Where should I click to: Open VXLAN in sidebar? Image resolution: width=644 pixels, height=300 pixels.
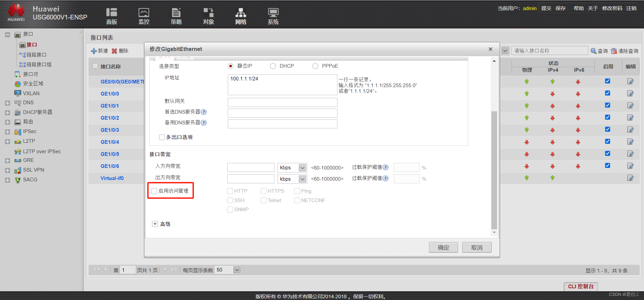pos(31,93)
